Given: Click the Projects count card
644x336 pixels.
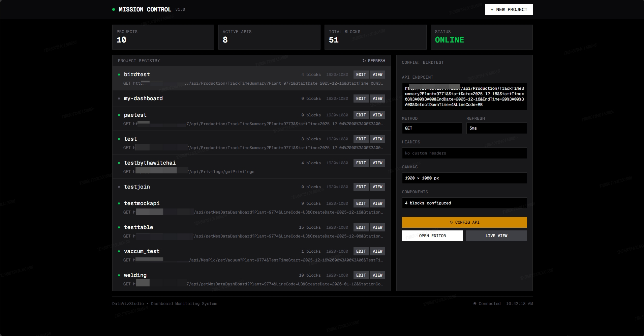Looking at the screenshot, I should [x=163, y=37].
